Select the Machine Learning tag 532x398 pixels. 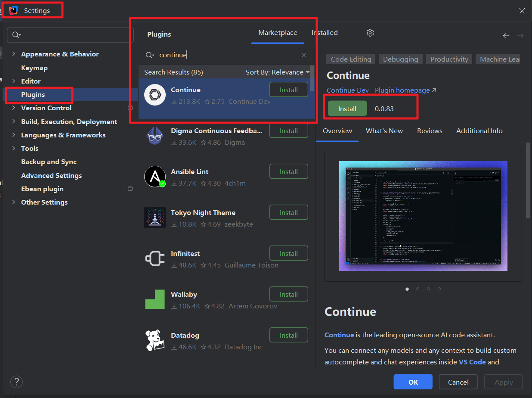point(498,59)
